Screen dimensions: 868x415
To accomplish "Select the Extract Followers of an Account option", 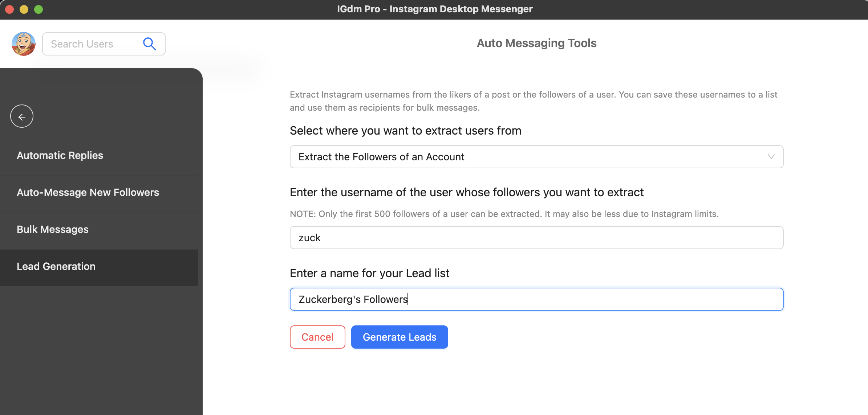I will 536,157.
